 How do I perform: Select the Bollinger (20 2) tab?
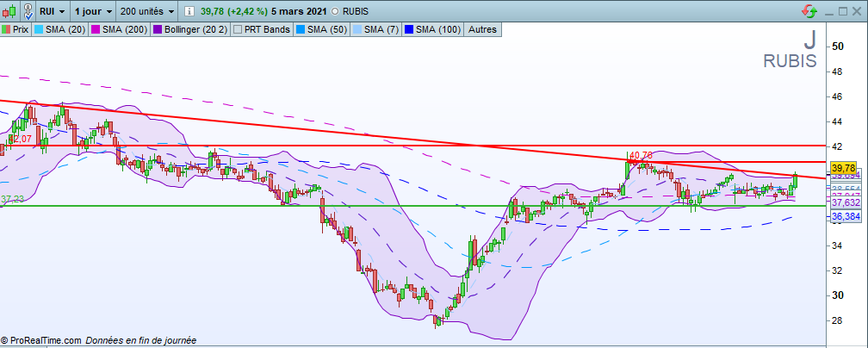189,29
